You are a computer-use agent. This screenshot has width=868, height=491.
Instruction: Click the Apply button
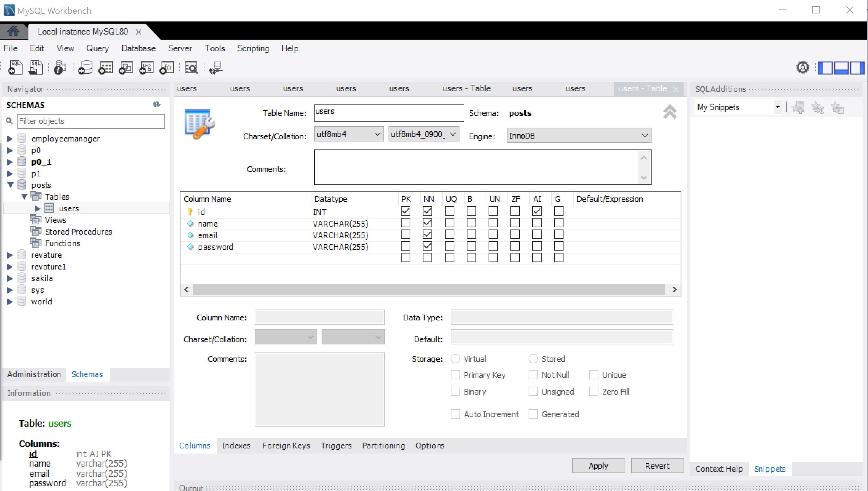(x=598, y=466)
